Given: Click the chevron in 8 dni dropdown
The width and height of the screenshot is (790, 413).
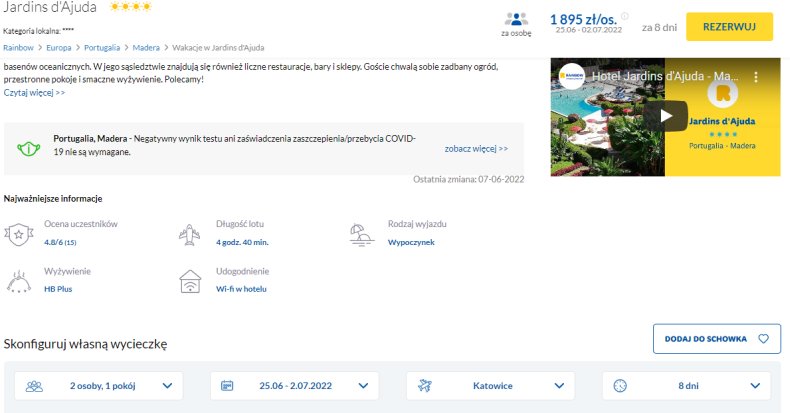Looking at the screenshot, I should pyautogui.click(x=755, y=386).
